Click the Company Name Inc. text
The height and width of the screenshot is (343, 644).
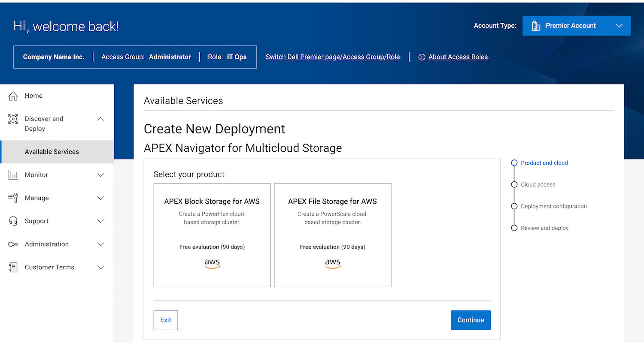click(54, 57)
